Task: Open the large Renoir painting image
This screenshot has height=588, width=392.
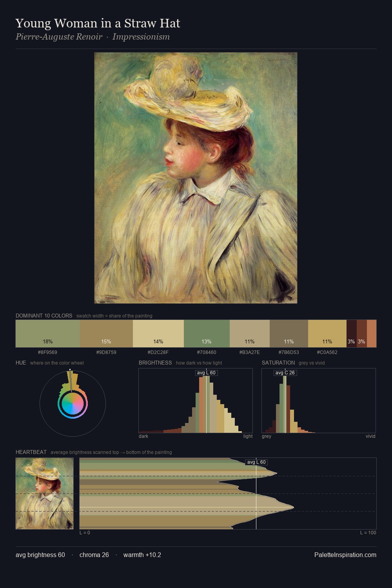Action: click(x=196, y=178)
